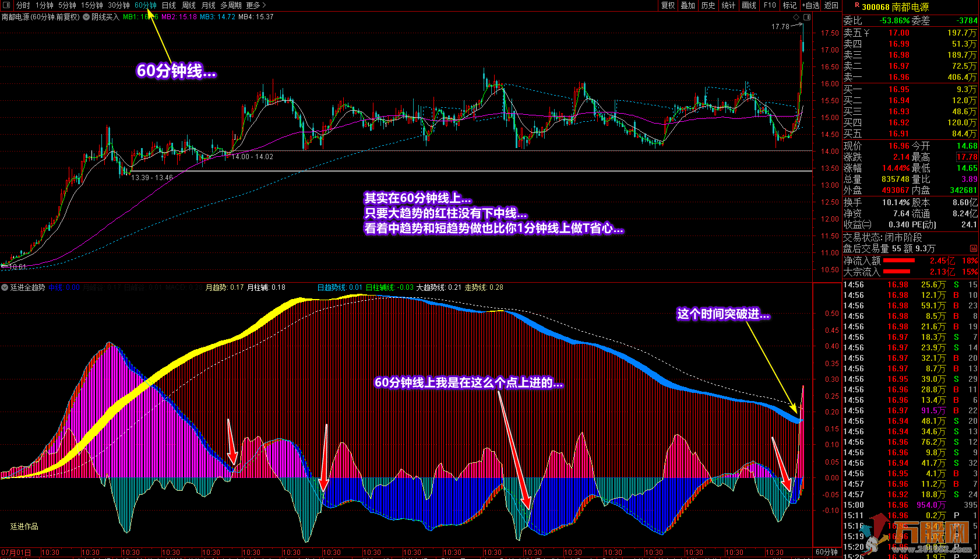Activate the 画线 drawing tool

[749, 5]
